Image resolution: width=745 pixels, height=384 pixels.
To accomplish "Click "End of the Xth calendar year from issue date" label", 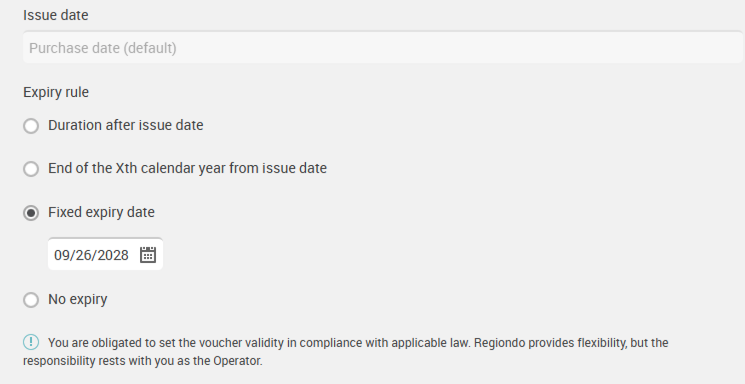I will point(187,168).
